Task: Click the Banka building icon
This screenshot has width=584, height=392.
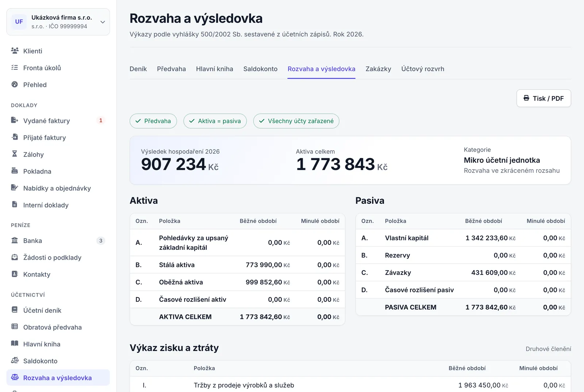Action: [15, 240]
